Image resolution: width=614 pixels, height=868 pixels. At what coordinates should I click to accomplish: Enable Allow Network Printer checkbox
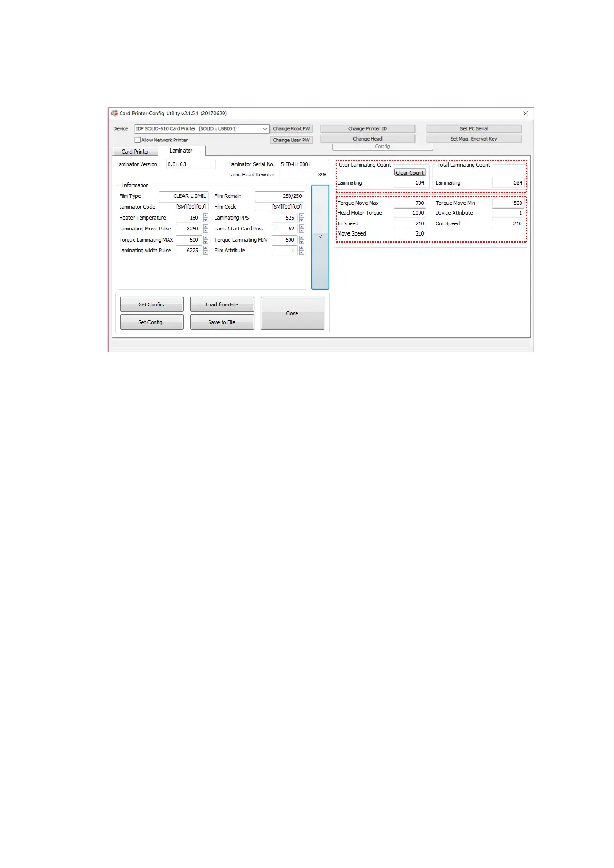[x=137, y=140]
